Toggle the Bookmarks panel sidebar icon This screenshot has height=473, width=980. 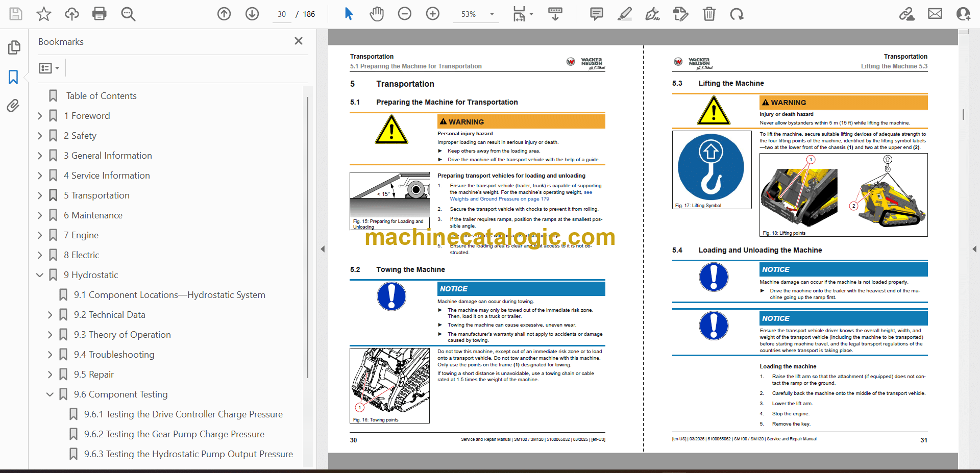coord(13,77)
